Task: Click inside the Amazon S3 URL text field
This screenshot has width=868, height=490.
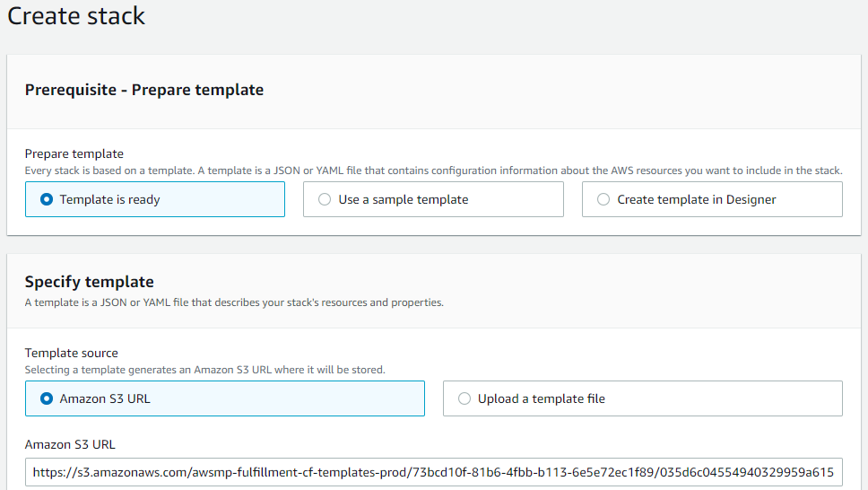Action: point(433,472)
